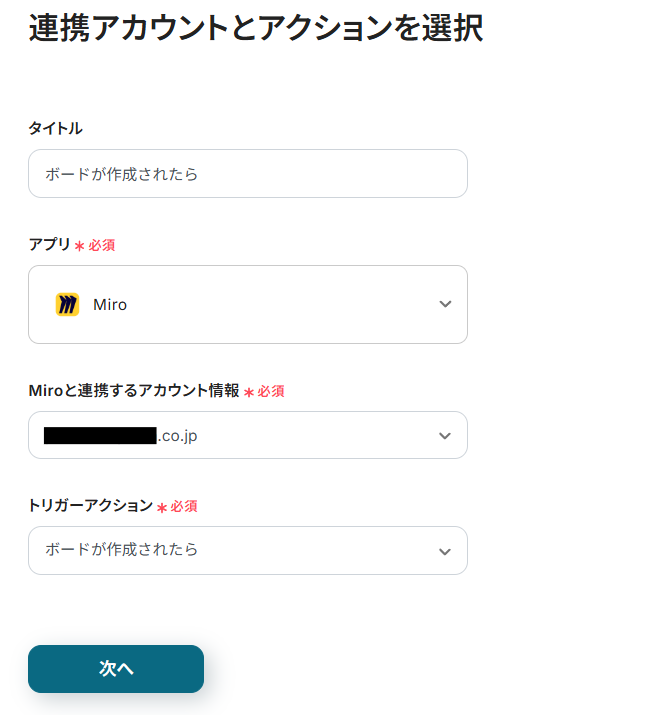Focus the タイトル text input field

247,174
